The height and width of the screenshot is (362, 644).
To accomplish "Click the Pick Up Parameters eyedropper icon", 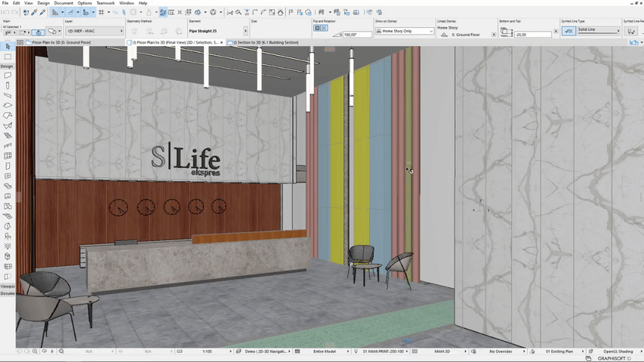I will point(34,12).
